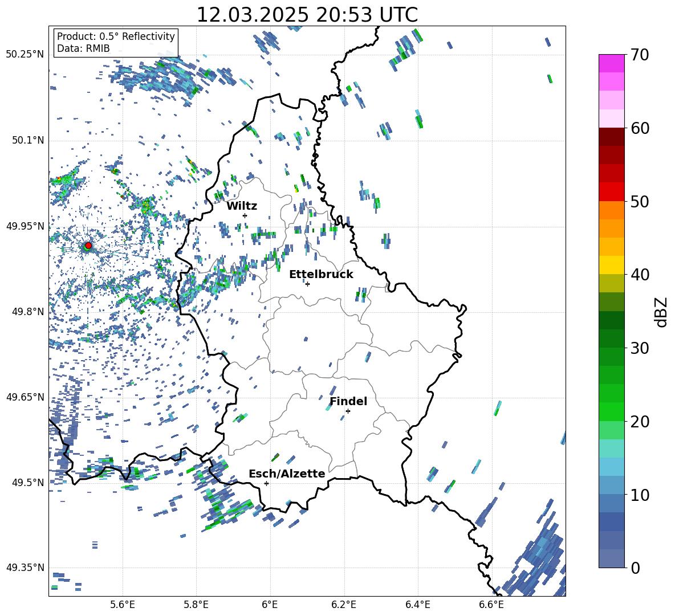Click the 0 tick on colorbar
This screenshot has height=616, width=675.
pyautogui.click(x=635, y=568)
